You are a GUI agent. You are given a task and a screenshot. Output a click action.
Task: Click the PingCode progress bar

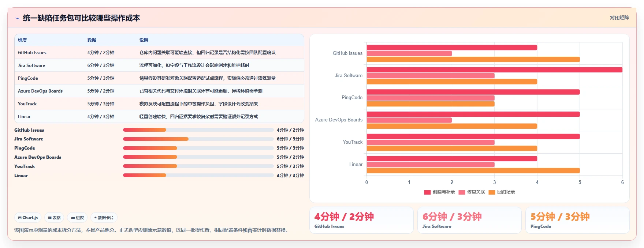tap(198, 148)
